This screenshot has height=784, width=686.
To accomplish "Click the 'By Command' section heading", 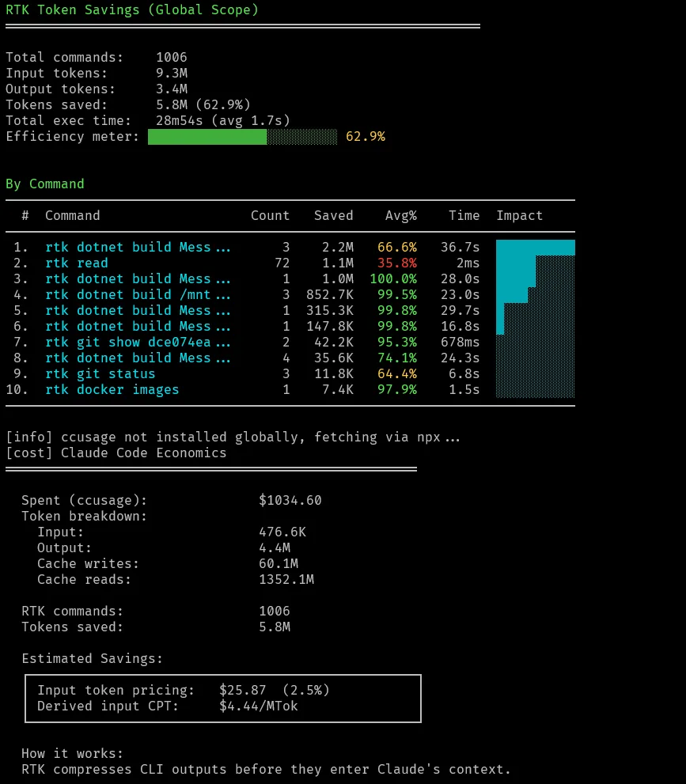I will 44,184.
